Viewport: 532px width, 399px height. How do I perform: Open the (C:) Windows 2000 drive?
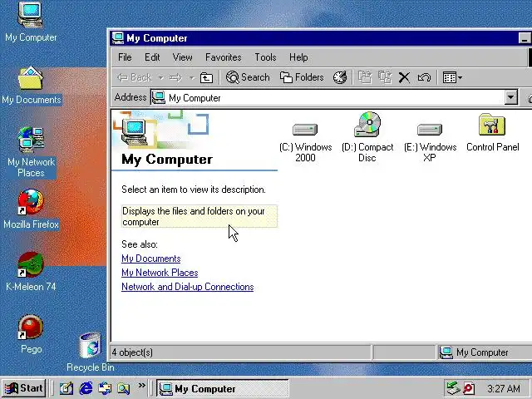[x=305, y=142]
